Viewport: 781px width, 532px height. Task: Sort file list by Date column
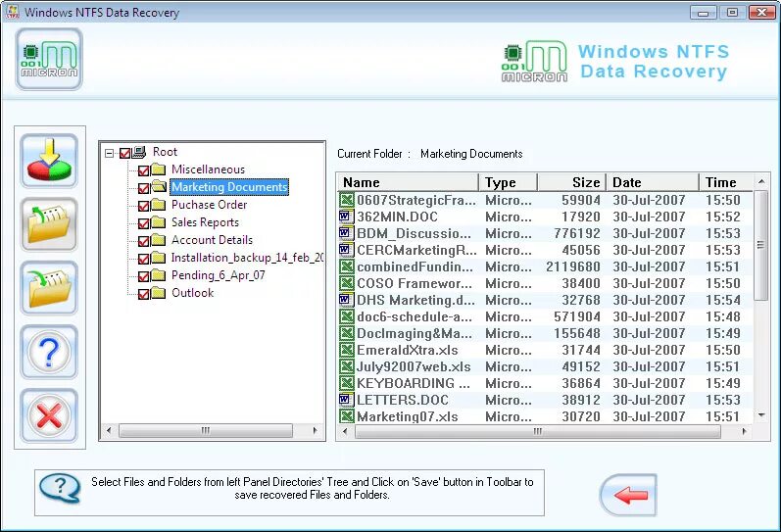tap(653, 182)
